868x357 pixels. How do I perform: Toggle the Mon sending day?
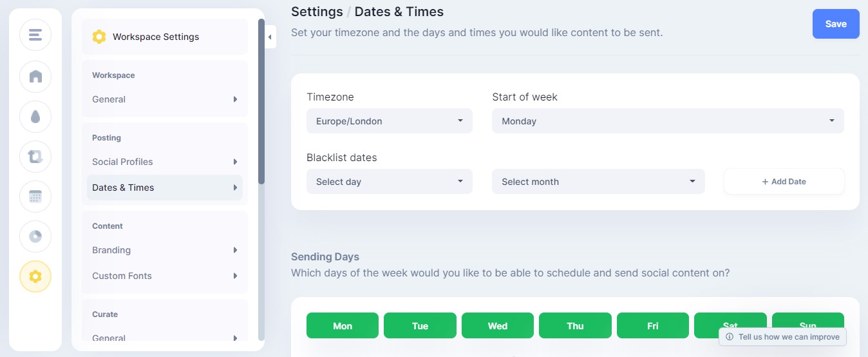click(x=343, y=325)
